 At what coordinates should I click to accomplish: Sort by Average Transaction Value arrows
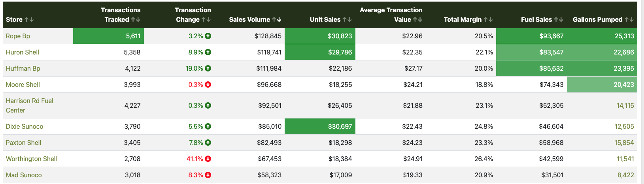[x=417, y=19]
